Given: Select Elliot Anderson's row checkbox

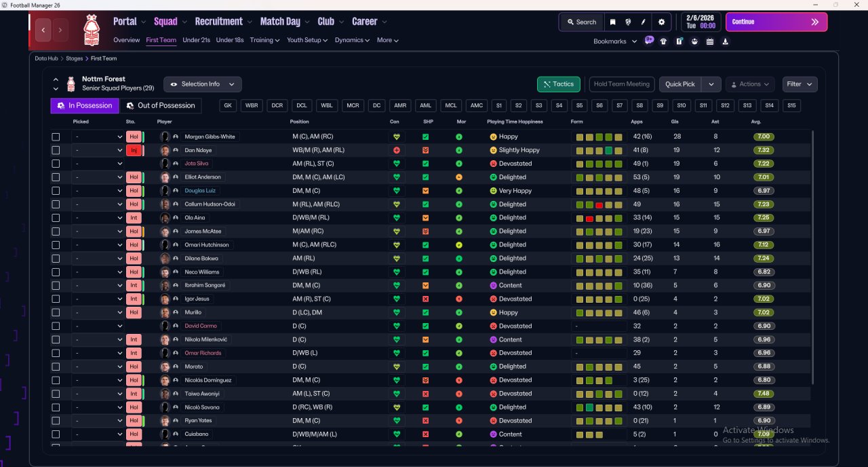Looking at the screenshot, I should tap(56, 177).
